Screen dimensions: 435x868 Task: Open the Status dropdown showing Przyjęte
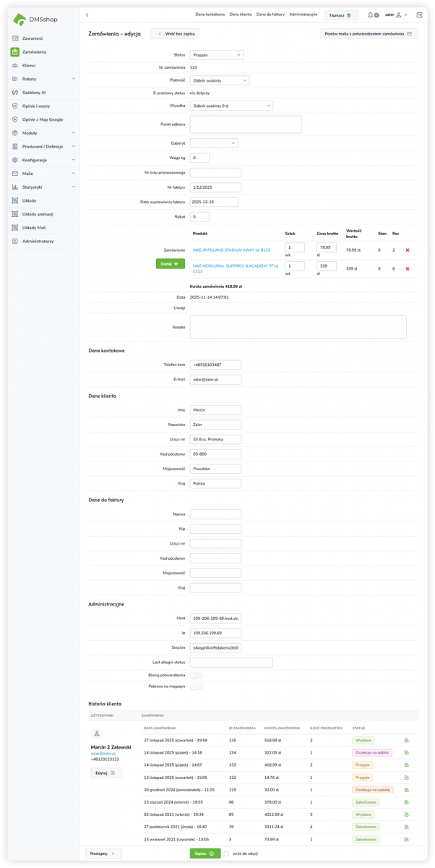point(216,55)
